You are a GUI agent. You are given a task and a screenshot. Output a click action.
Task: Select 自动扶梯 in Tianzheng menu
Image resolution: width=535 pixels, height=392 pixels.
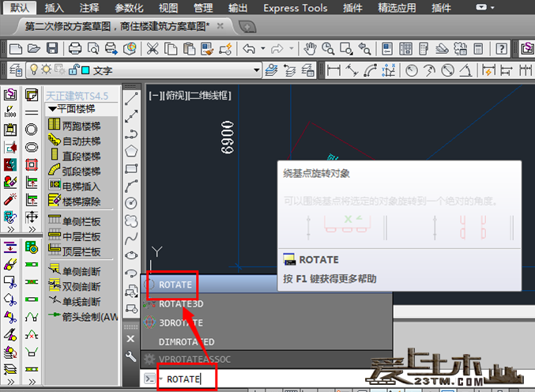pyautogui.click(x=74, y=140)
